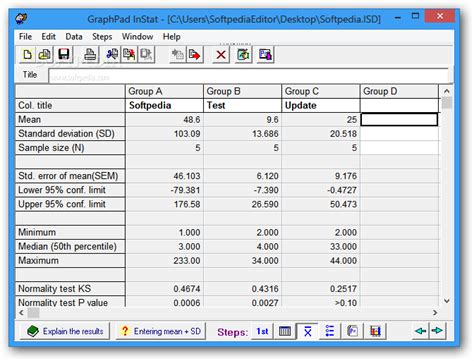Click the Group A column header
Viewport: 474px width, 361px height.
coord(164,91)
